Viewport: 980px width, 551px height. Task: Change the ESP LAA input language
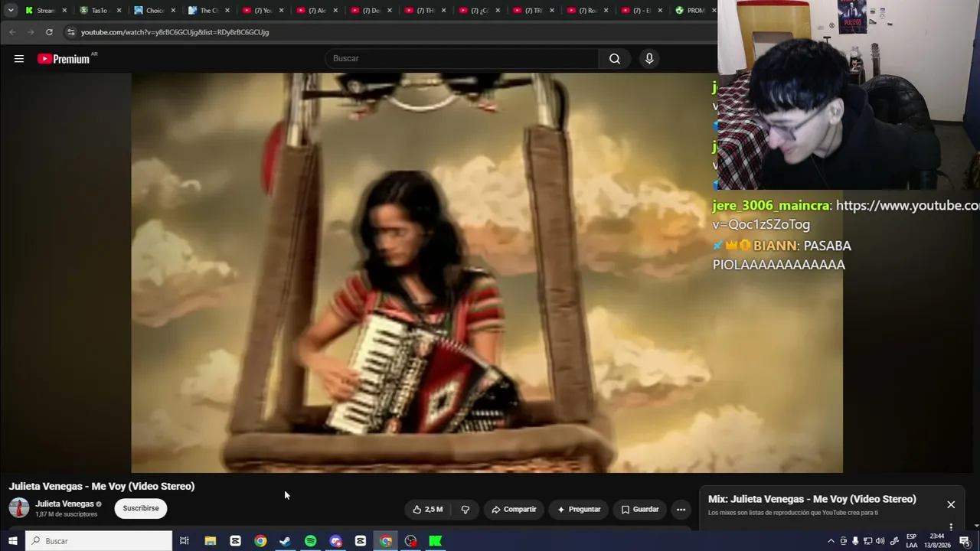tap(912, 541)
